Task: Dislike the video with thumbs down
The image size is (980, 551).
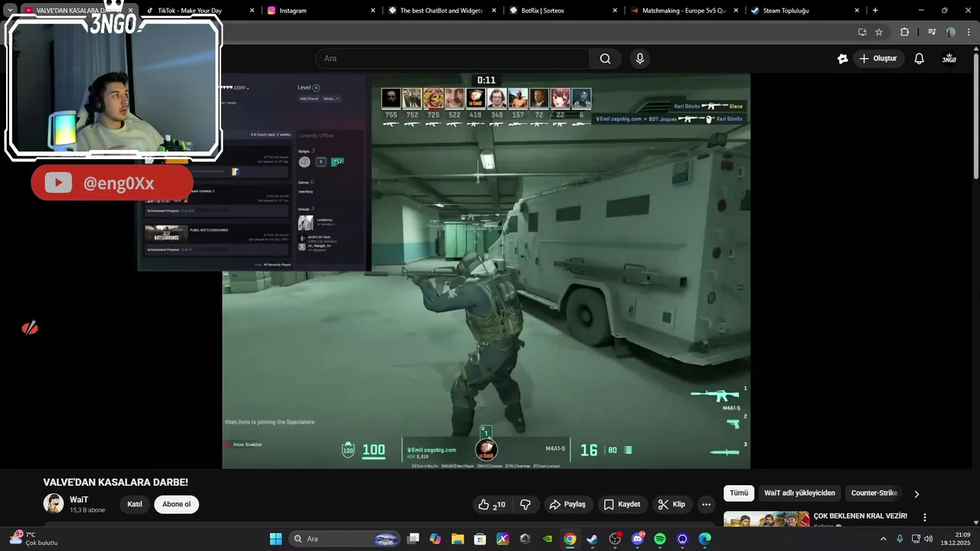Action: pyautogui.click(x=525, y=504)
